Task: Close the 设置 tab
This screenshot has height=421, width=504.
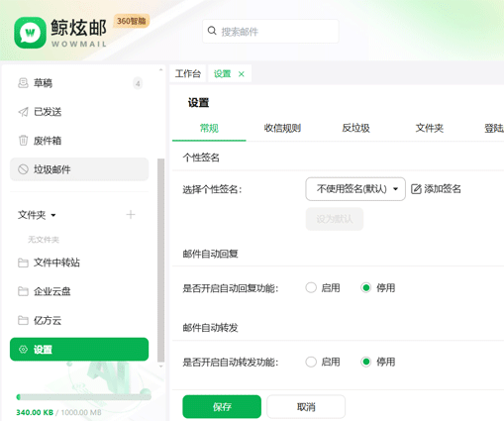Action: (x=242, y=74)
